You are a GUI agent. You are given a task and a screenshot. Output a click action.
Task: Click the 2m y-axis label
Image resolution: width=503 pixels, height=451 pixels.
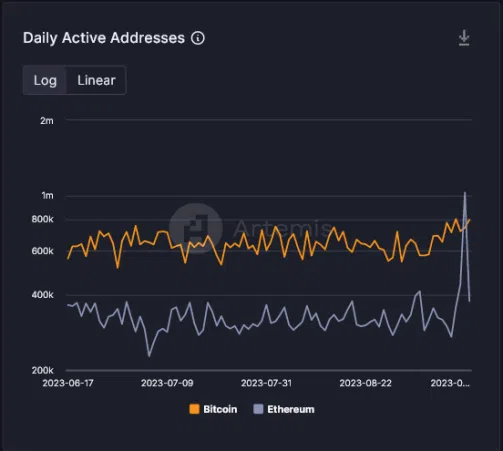pos(47,121)
